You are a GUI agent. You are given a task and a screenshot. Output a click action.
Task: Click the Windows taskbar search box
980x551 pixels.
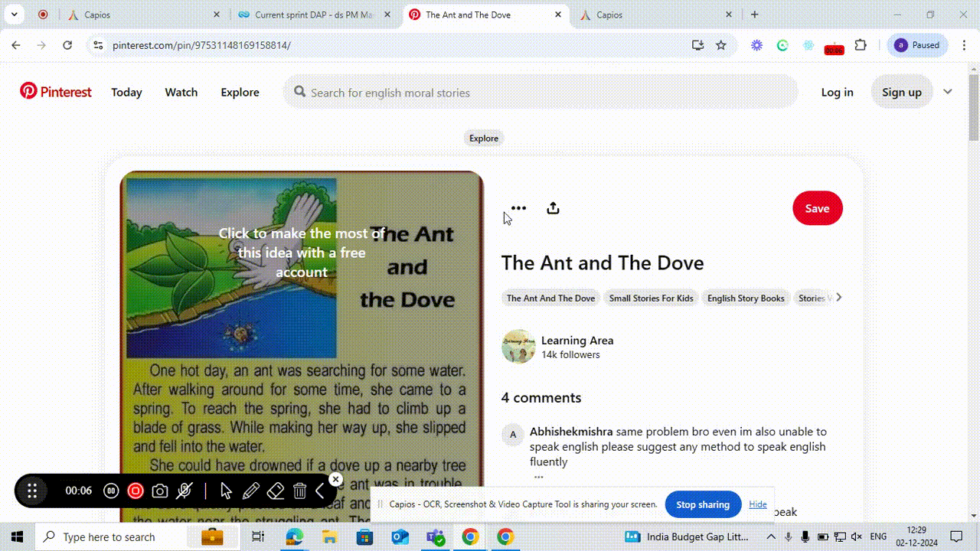point(139,536)
